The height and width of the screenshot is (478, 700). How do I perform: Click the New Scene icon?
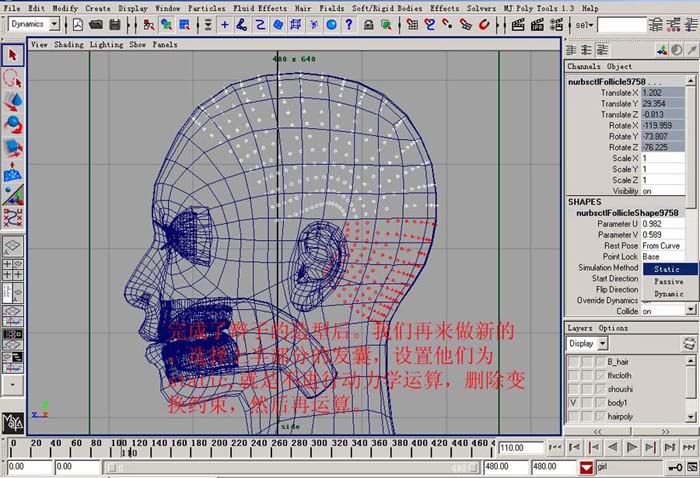(x=78, y=25)
